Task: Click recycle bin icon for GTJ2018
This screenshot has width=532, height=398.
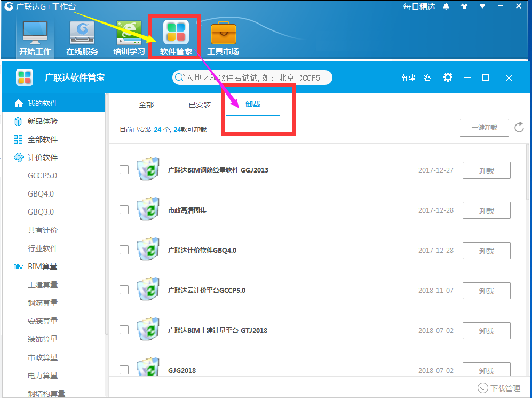Action: point(148,329)
